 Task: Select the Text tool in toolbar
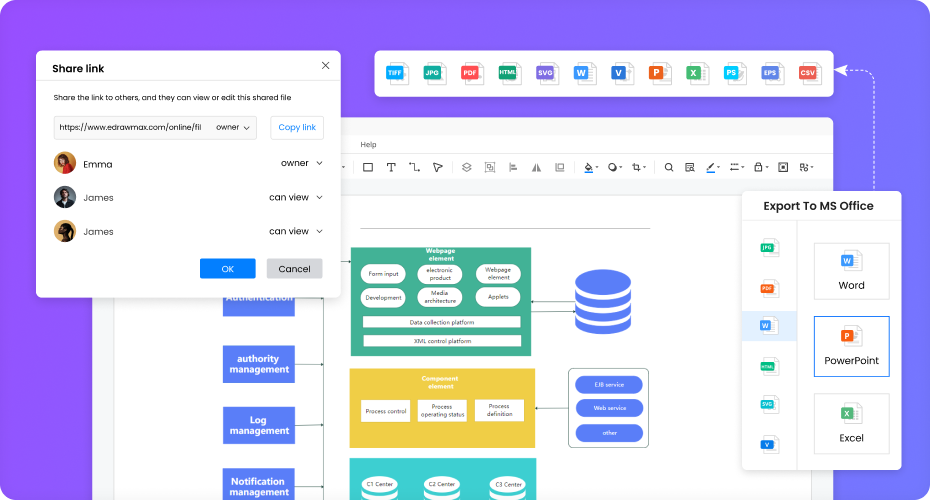tap(391, 167)
